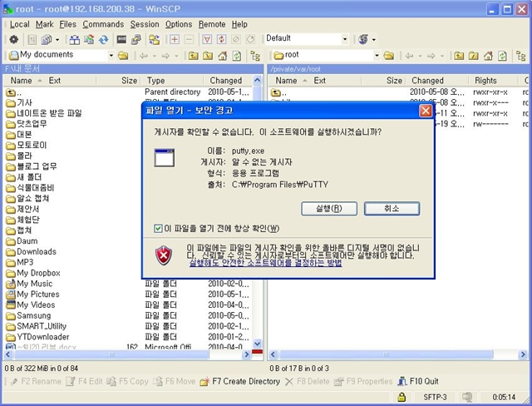Expand the queue icon dropdown arrow

pyautogui.click(x=57, y=40)
